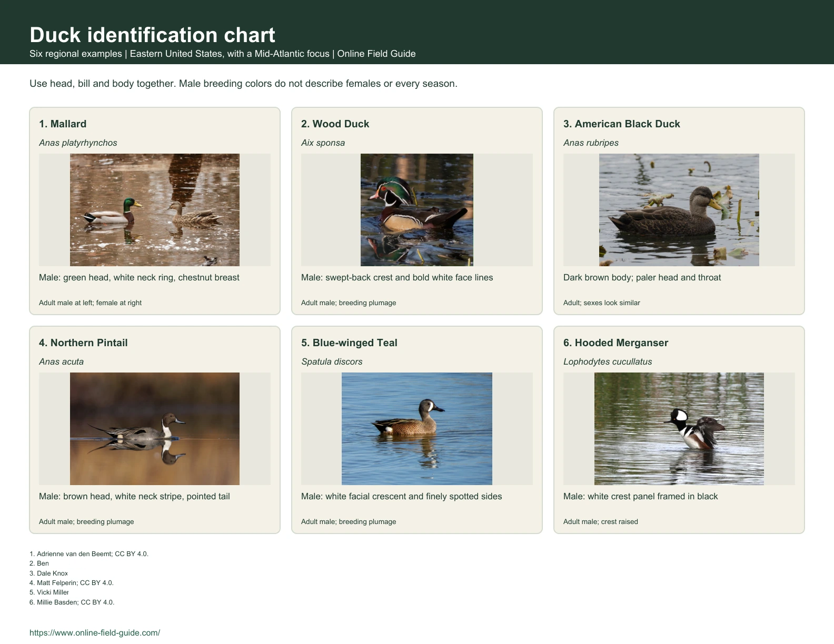Screen dimensions: 834x644
Task: Click the Mallard pair photo
Action: [x=155, y=210]
